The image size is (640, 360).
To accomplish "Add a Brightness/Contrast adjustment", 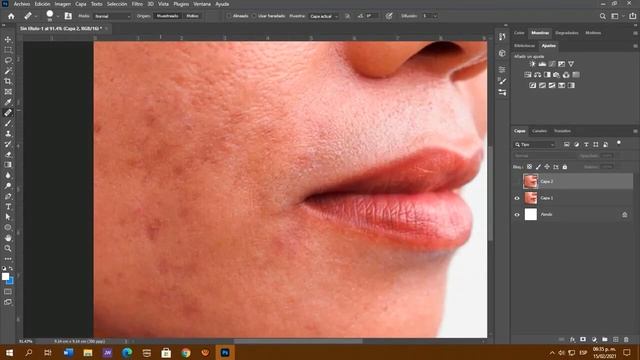I will [533, 64].
